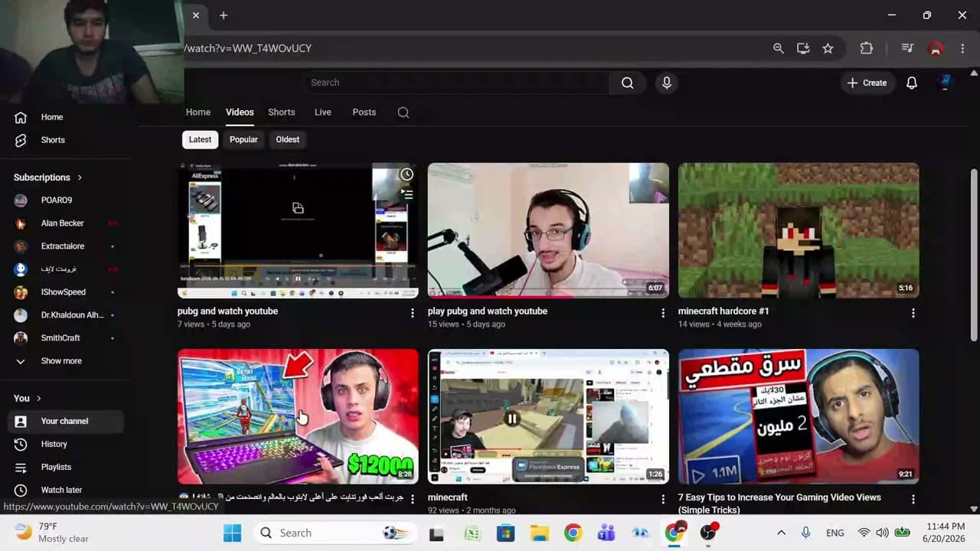Show hidden icons tray chevron
The width and height of the screenshot is (980, 551).
(781, 533)
